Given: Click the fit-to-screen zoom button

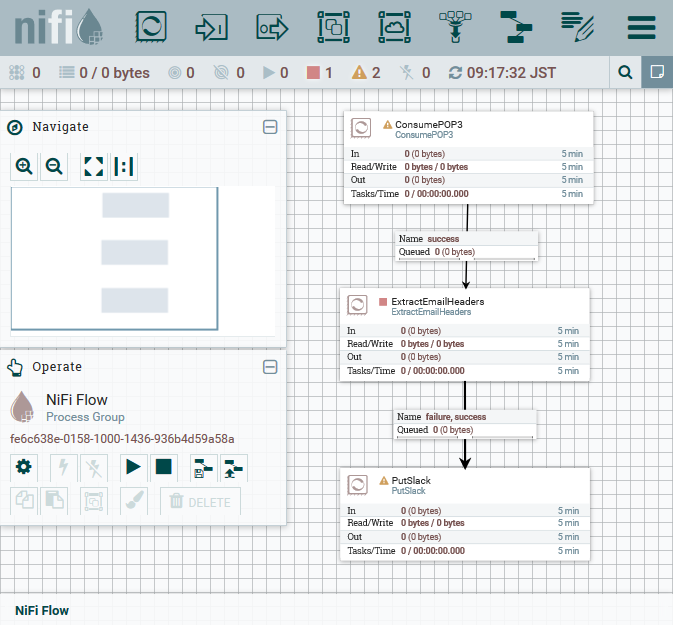Looking at the screenshot, I should [93, 166].
